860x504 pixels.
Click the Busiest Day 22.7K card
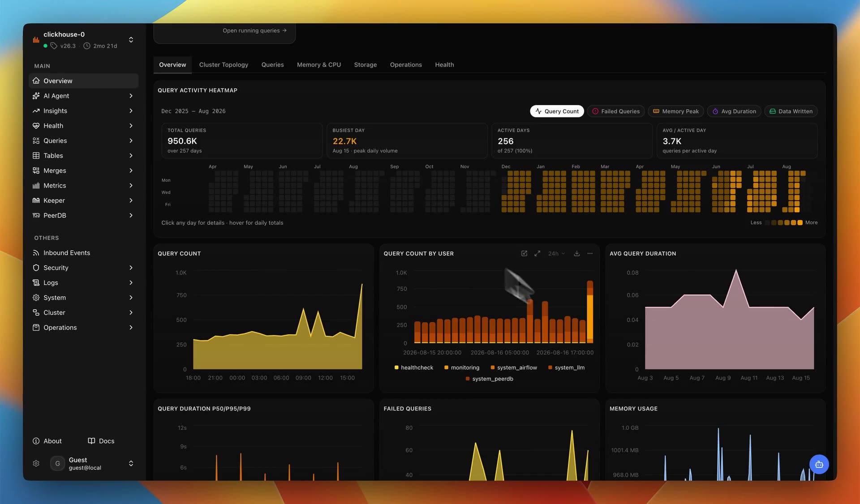click(x=407, y=141)
